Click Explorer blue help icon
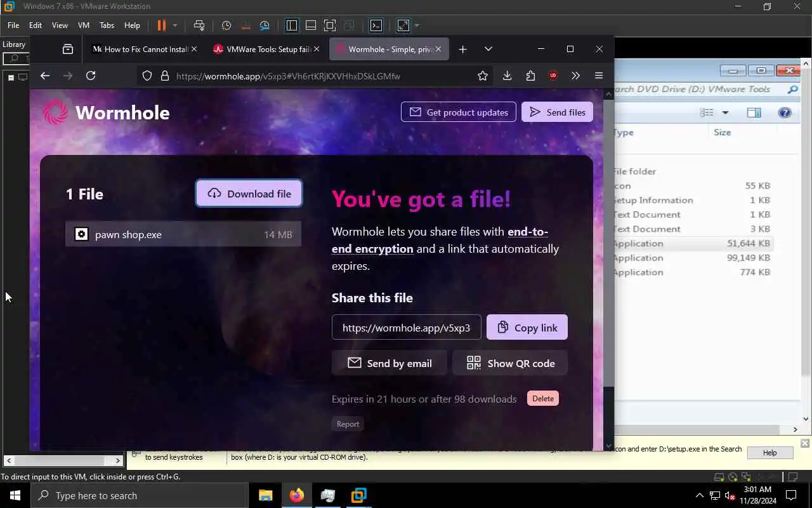The image size is (812, 508). (785, 112)
